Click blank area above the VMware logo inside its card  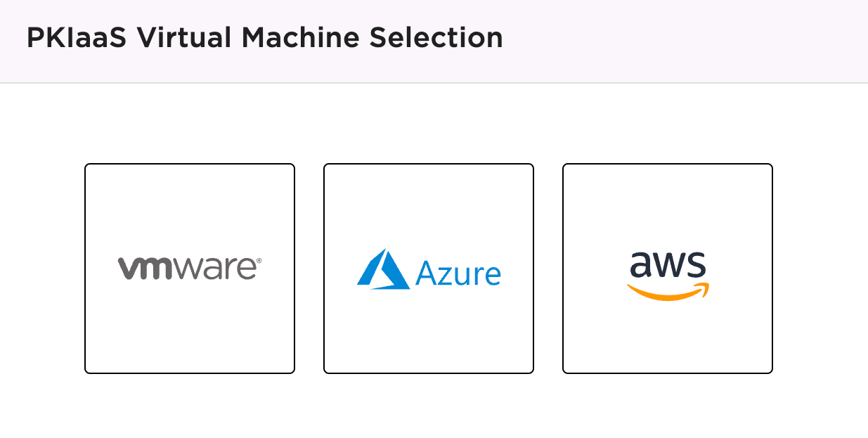190,207
